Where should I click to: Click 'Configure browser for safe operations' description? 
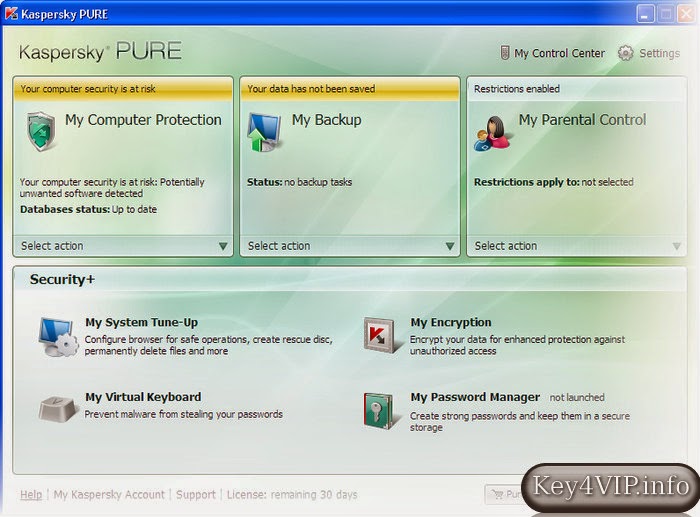coord(208,345)
